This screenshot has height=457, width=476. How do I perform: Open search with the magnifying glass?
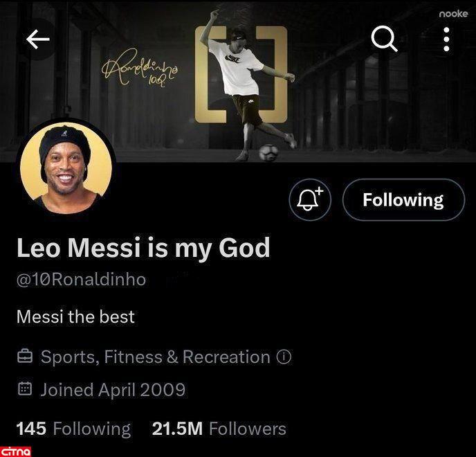tap(385, 39)
